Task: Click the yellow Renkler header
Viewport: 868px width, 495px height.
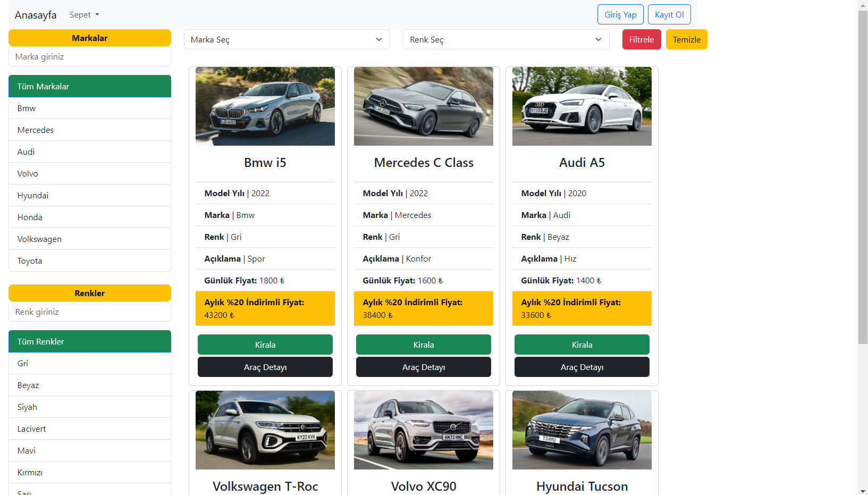Action: [x=90, y=293]
